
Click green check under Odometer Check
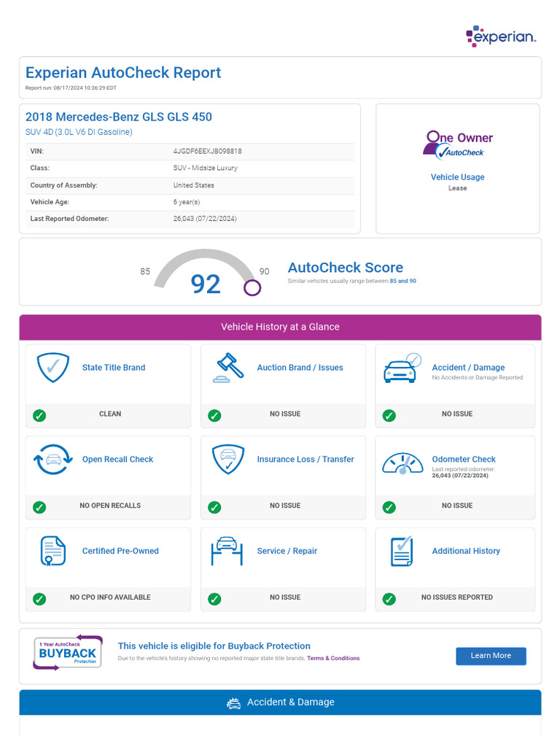coord(389,508)
